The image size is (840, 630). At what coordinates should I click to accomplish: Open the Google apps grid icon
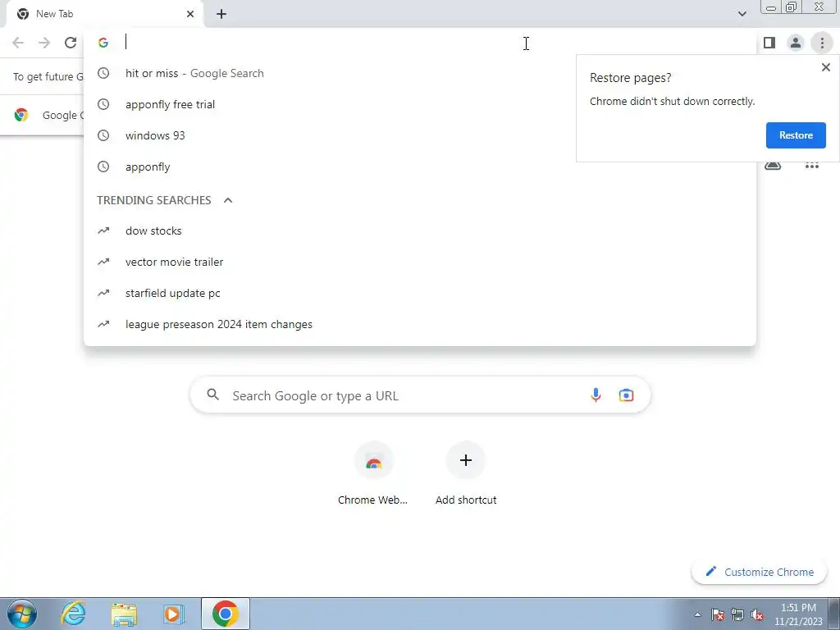click(x=811, y=166)
